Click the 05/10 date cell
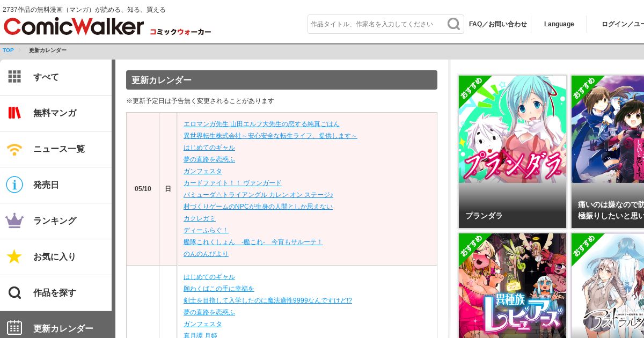Image resolution: width=644 pixels, height=338 pixels. coord(143,189)
